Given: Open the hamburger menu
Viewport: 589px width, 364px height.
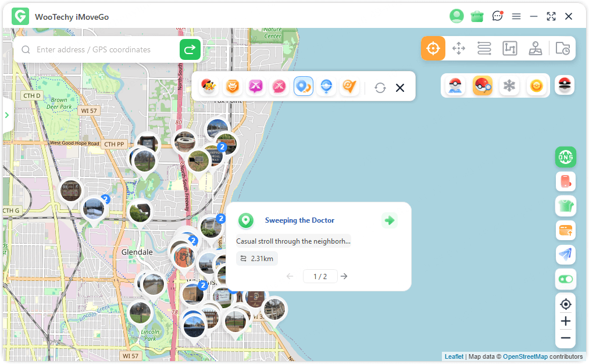Looking at the screenshot, I should [x=516, y=16].
